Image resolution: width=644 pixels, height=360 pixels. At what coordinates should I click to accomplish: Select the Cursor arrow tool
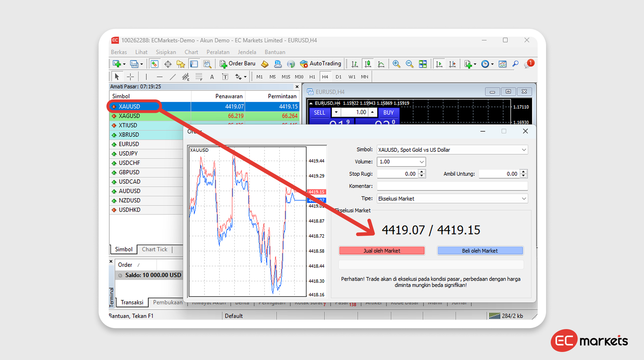117,77
